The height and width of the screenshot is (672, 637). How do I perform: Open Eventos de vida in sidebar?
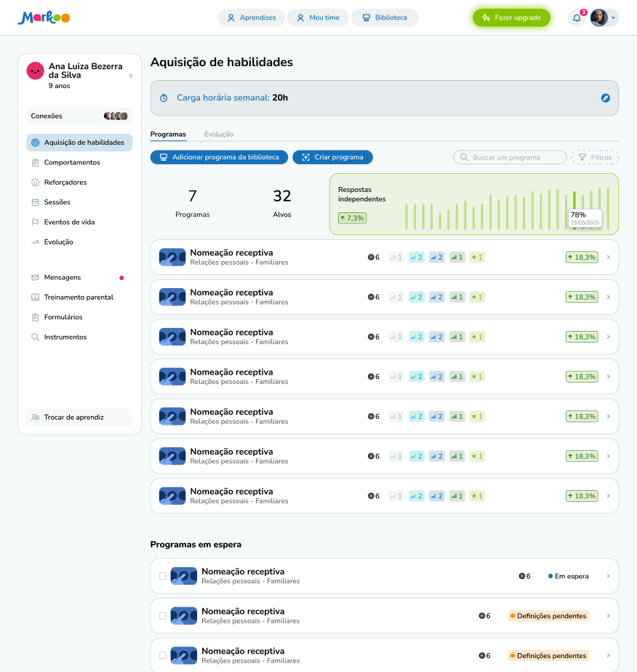[x=69, y=222]
